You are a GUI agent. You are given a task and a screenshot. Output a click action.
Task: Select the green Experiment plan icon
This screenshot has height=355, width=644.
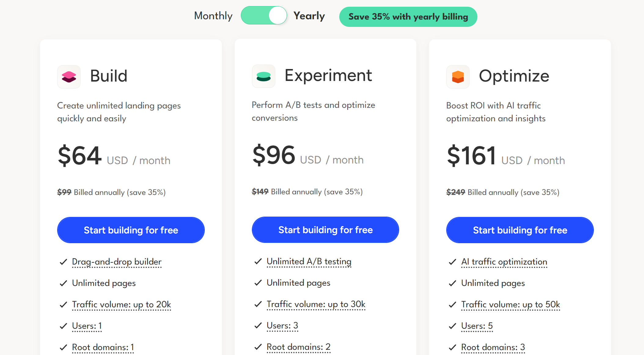(263, 77)
